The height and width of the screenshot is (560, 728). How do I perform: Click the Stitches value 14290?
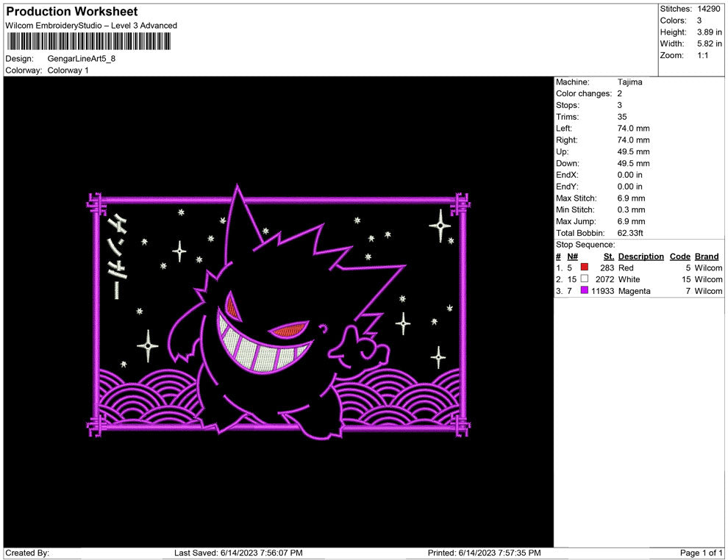pyautogui.click(x=710, y=9)
